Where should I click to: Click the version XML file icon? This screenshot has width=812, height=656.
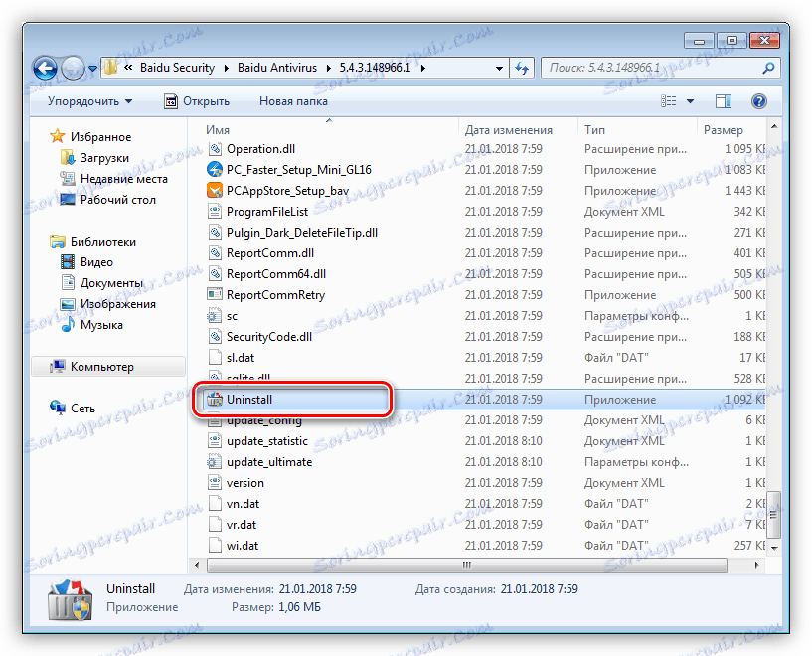(x=215, y=482)
